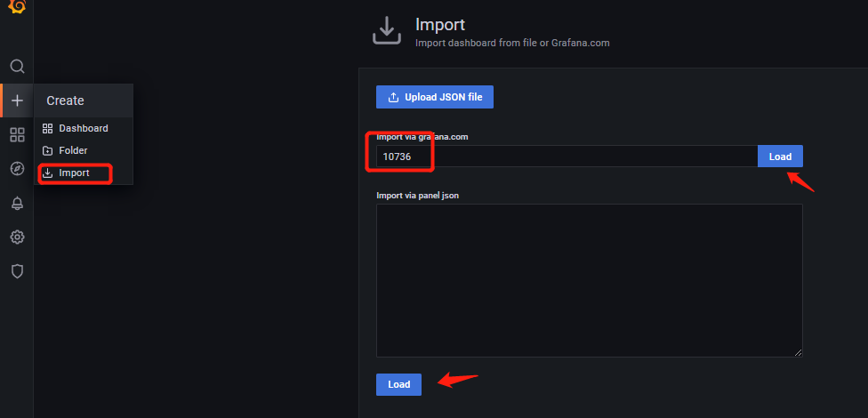
Task: Click 'Import dashboard from file or Grafana.com' subtitle
Action: tap(512, 43)
